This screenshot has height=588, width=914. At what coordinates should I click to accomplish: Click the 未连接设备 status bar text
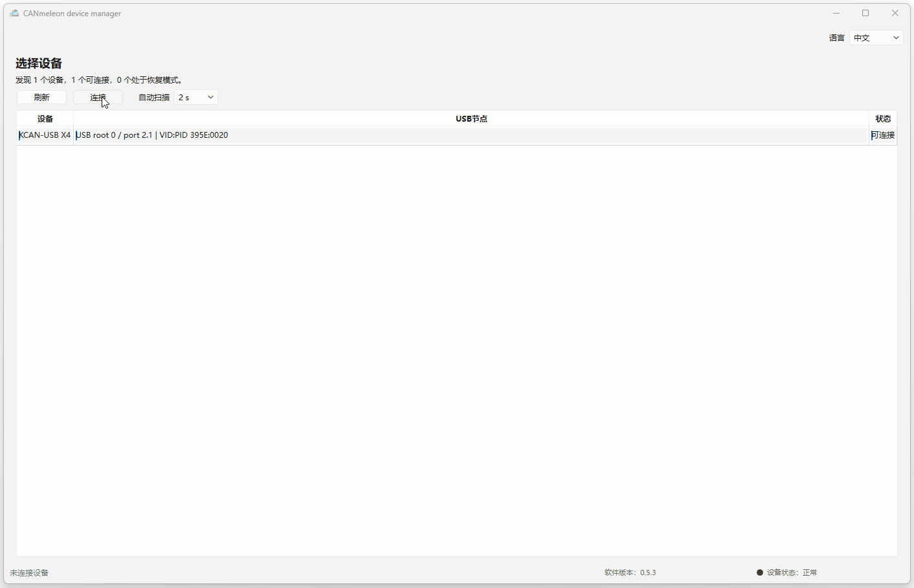tap(29, 572)
